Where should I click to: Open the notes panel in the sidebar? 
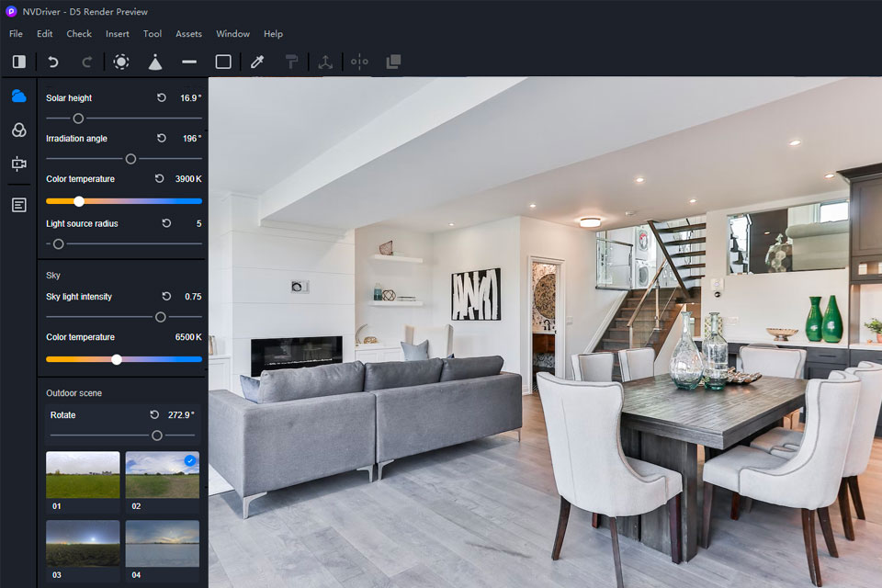(x=18, y=204)
